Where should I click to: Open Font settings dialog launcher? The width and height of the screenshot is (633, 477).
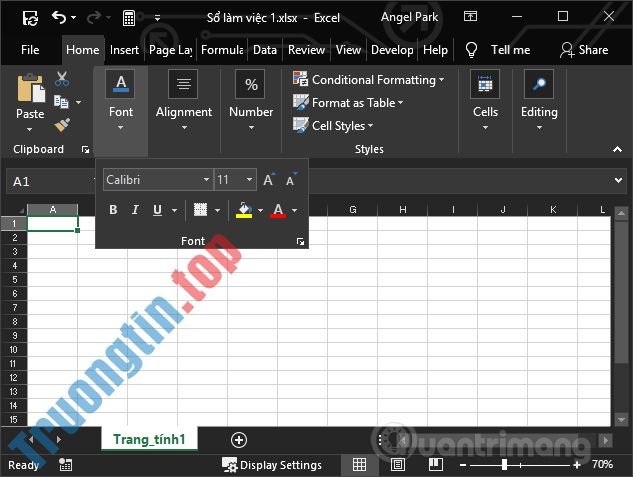coord(300,241)
